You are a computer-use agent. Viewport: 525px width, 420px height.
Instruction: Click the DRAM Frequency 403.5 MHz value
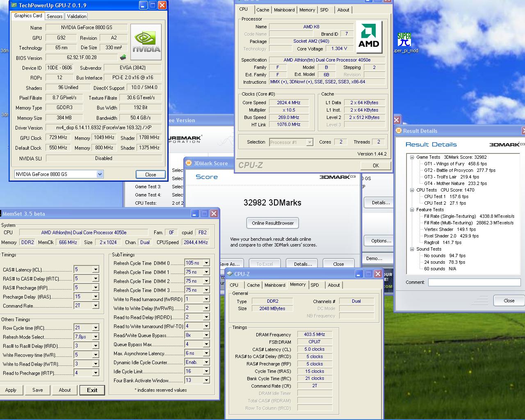(315, 335)
